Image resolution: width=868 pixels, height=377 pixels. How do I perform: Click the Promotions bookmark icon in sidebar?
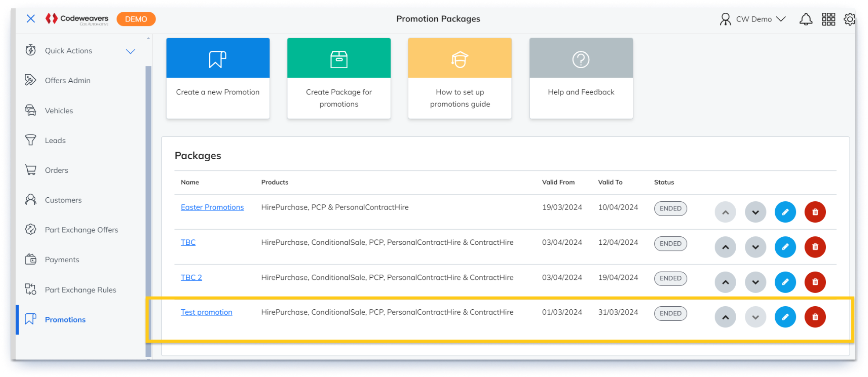pos(30,319)
